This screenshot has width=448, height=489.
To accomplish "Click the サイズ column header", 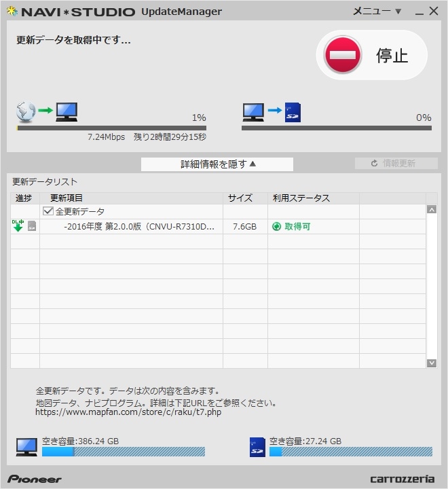I will pyautogui.click(x=245, y=198).
